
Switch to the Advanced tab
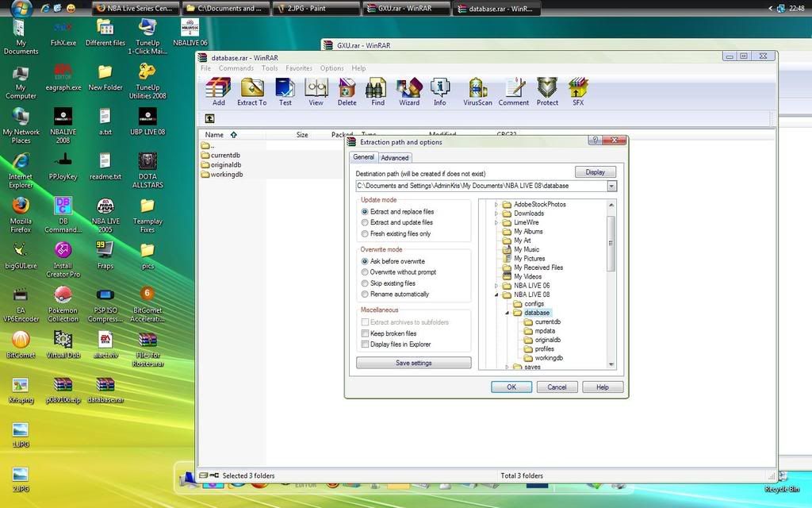pos(395,158)
